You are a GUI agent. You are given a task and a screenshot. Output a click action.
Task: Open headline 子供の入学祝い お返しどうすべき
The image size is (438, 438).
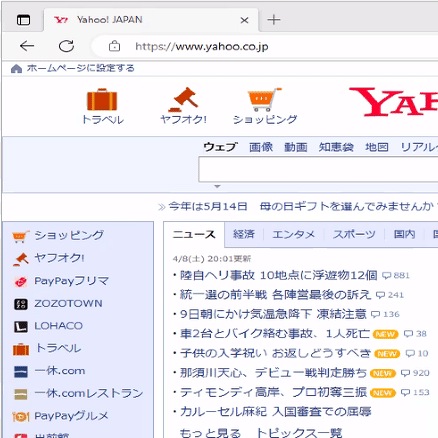click(x=276, y=353)
